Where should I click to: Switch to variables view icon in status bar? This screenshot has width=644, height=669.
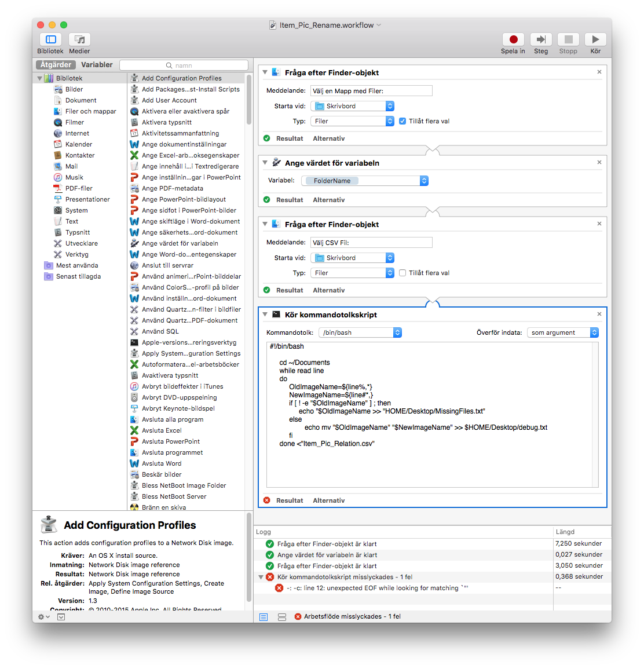[282, 617]
